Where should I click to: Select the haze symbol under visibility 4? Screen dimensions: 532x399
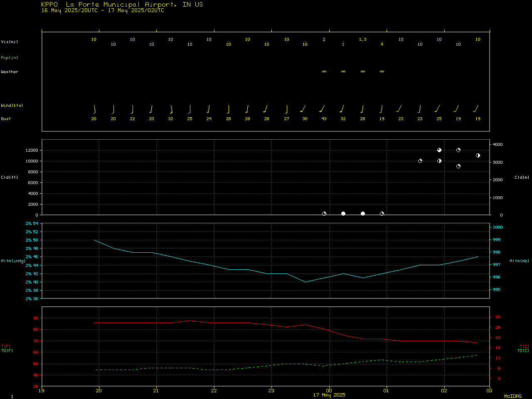(382, 71)
